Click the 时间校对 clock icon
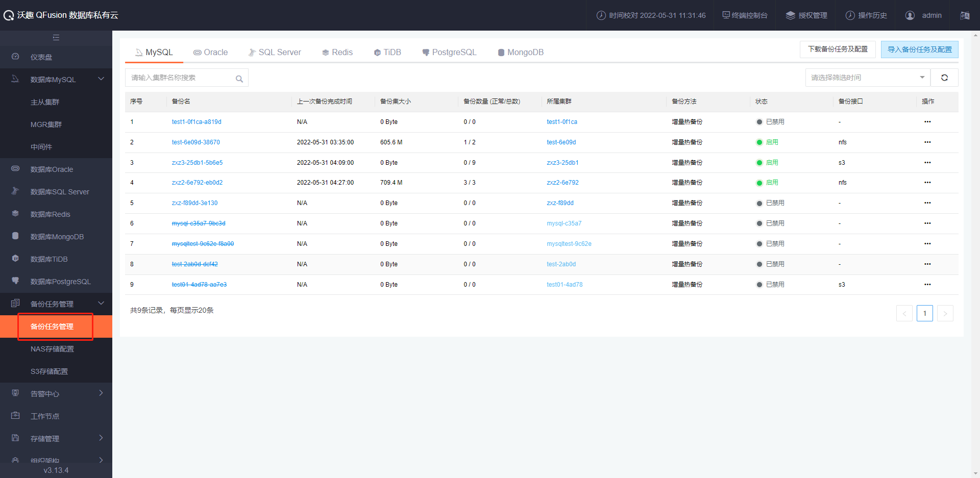The width and height of the screenshot is (980, 478). coord(601,15)
